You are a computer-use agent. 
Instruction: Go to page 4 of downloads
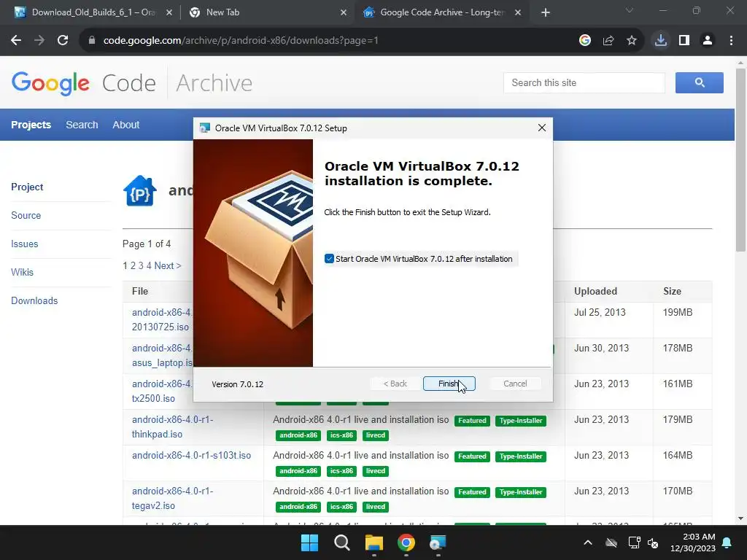[x=149, y=265]
